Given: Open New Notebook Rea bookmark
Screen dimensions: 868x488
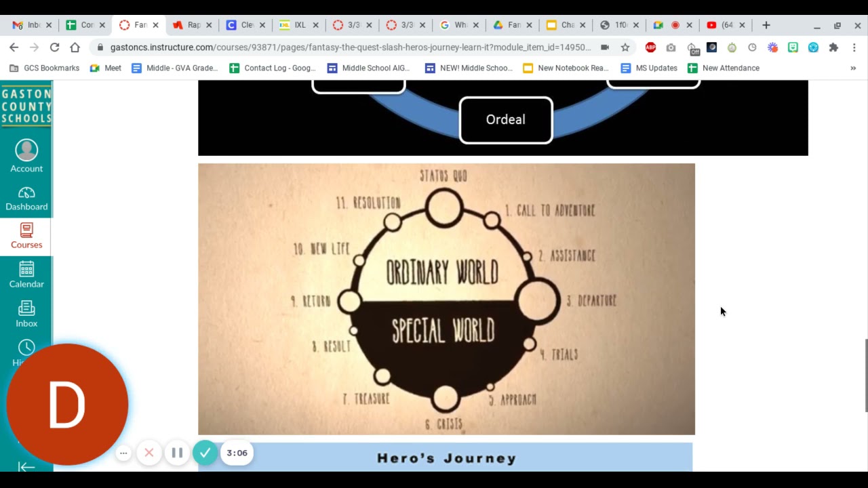Looking at the screenshot, I should pyautogui.click(x=566, y=68).
